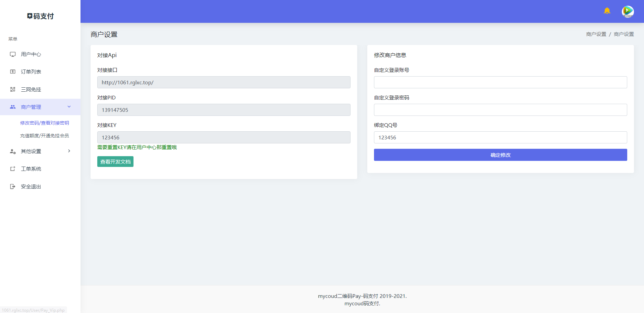644x313 pixels.
Task: Click into the 自定义登录密码 field
Action: 500,110
